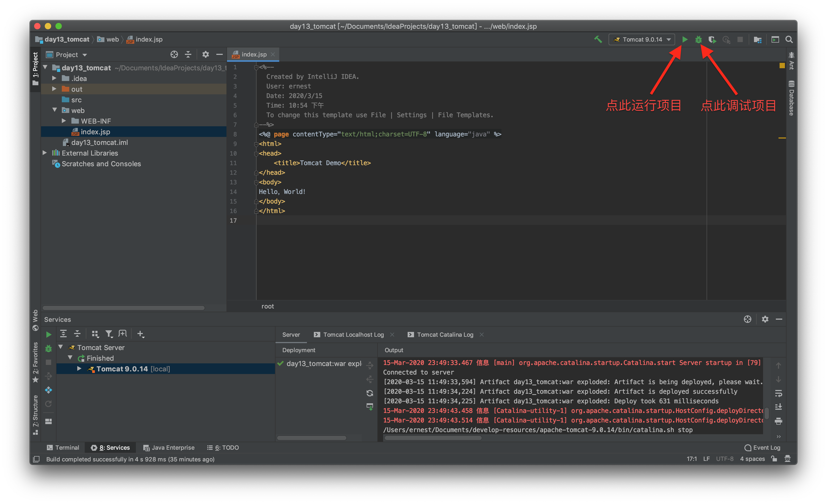
Task: Click the green Run button in the toolbar
Action: coord(685,40)
